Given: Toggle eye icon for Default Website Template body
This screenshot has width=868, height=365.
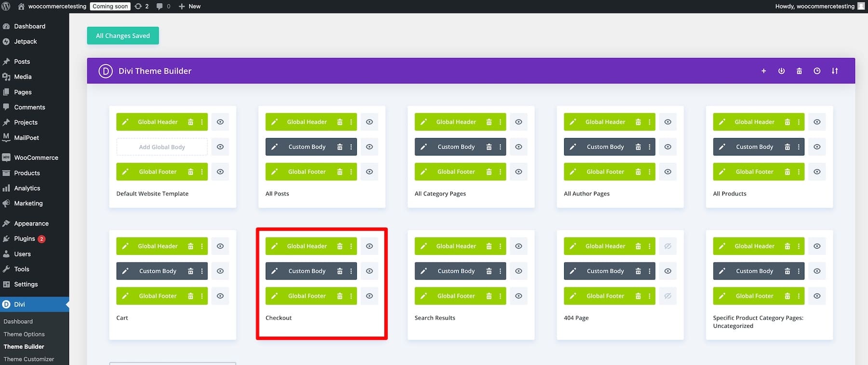Looking at the screenshot, I should coord(220,147).
